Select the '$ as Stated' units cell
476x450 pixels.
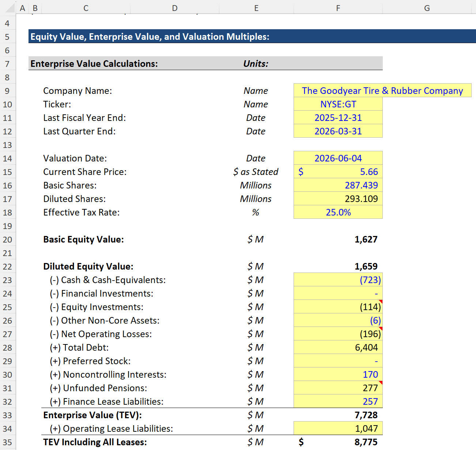click(256, 172)
